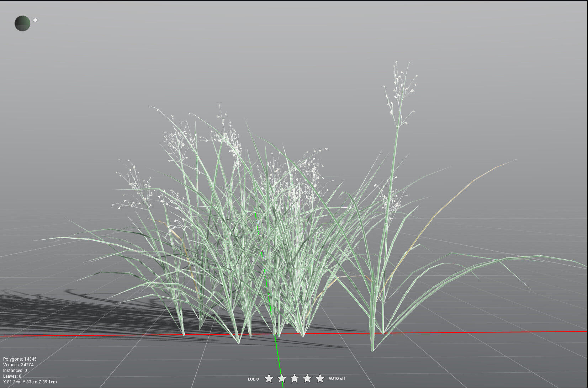This screenshot has width=588, height=388.
Task: Click the Vertices: 34774 readout
Action: pos(18,365)
